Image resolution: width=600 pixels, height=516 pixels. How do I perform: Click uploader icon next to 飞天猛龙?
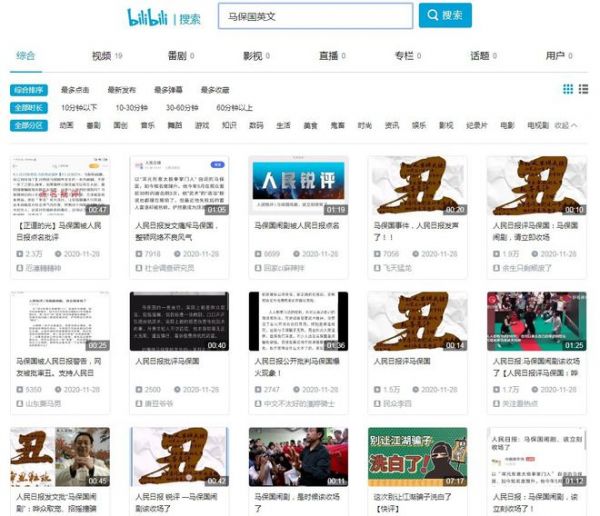[376, 269]
